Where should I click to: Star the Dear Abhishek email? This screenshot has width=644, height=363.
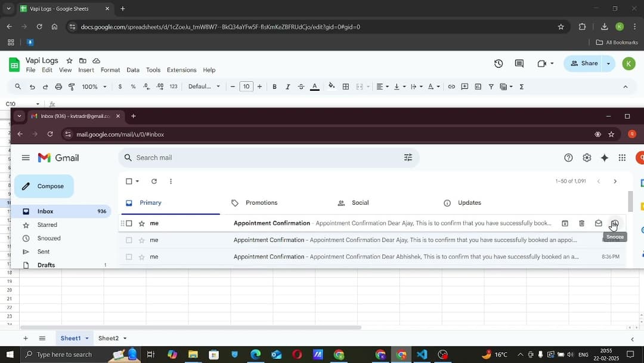point(142,257)
